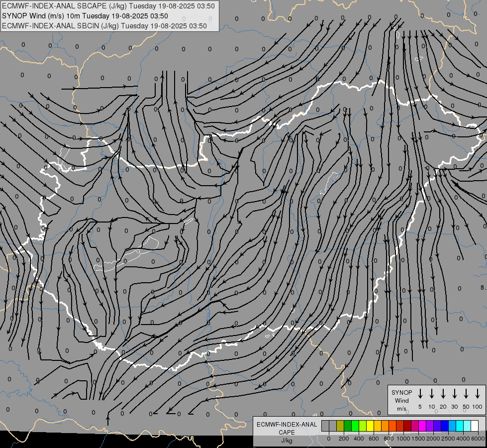Click the '50' speed label in wind legend
Screen dimensions: 487x448
point(466,407)
